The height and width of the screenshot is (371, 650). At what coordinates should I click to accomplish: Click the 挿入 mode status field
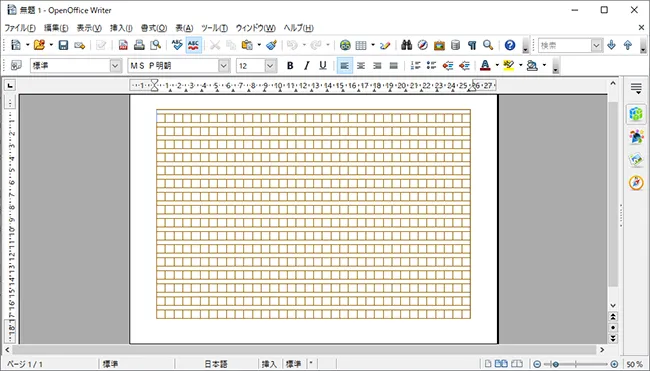[x=269, y=364]
